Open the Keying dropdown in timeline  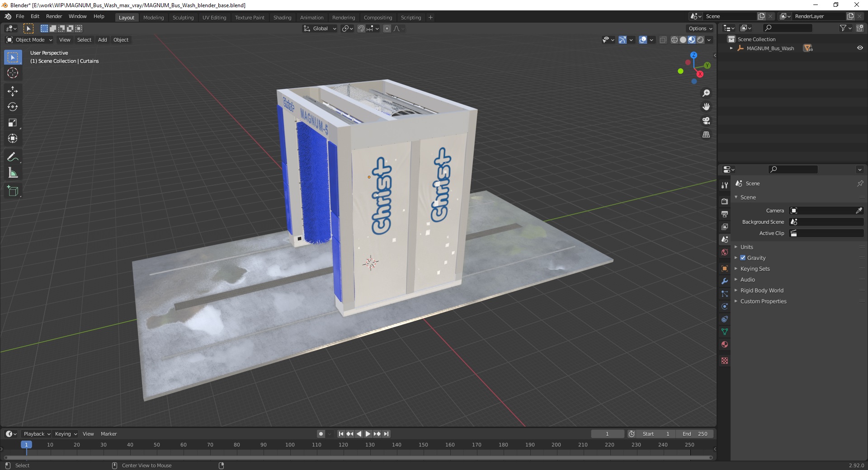tap(66, 434)
